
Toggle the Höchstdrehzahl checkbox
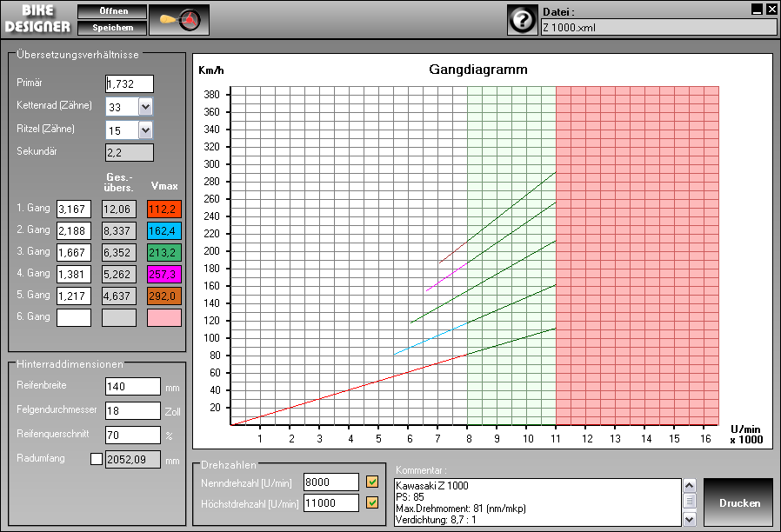tap(372, 502)
